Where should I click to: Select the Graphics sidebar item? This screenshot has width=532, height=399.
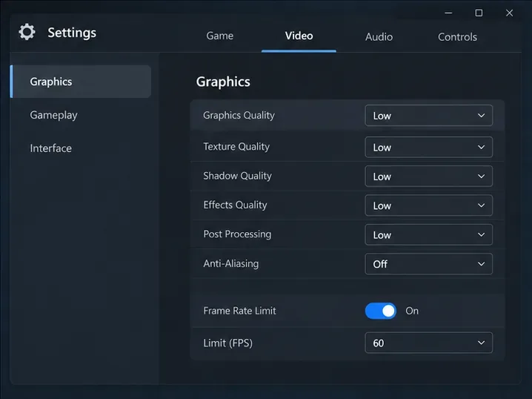click(81, 82)
